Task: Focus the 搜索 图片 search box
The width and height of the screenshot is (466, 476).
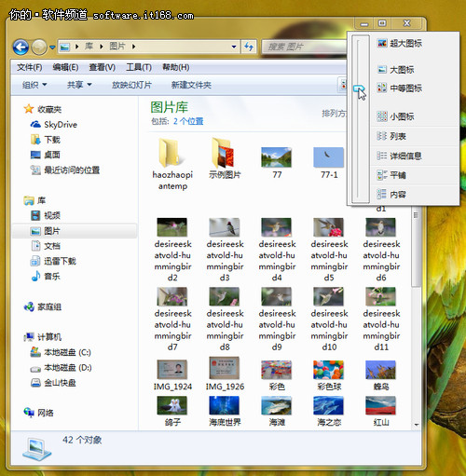Action: tap(305, 47)
